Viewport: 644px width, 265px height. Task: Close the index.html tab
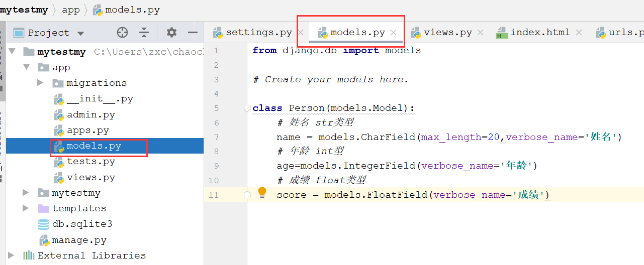point(579,33)
